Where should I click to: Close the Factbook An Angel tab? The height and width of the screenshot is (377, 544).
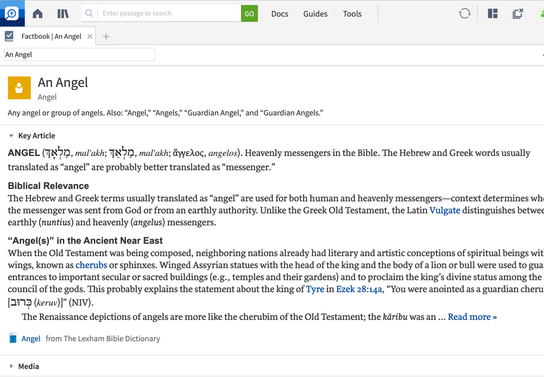click(90, 36)
